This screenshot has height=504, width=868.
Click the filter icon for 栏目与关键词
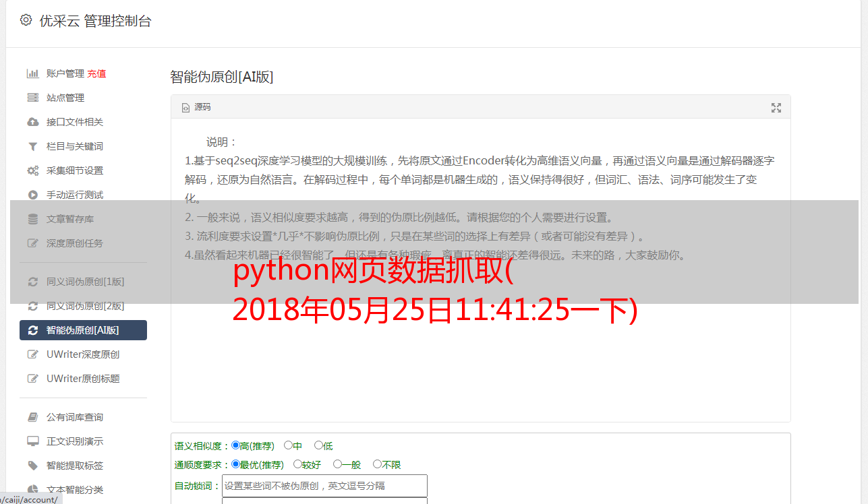[32, 146]
